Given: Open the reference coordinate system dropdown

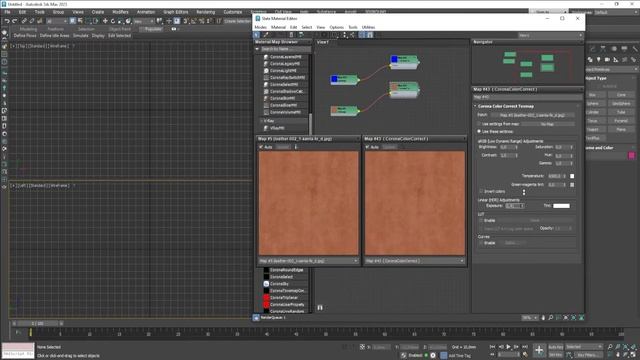Looking at the screenshot, I should click(x=143, y=21).
